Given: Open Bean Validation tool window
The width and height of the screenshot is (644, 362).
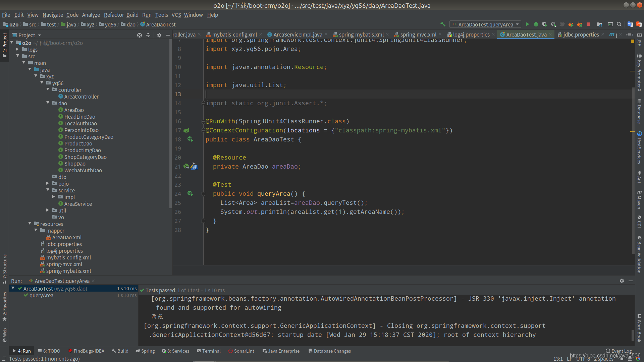Looking at the screenshot, I should 639,255.
